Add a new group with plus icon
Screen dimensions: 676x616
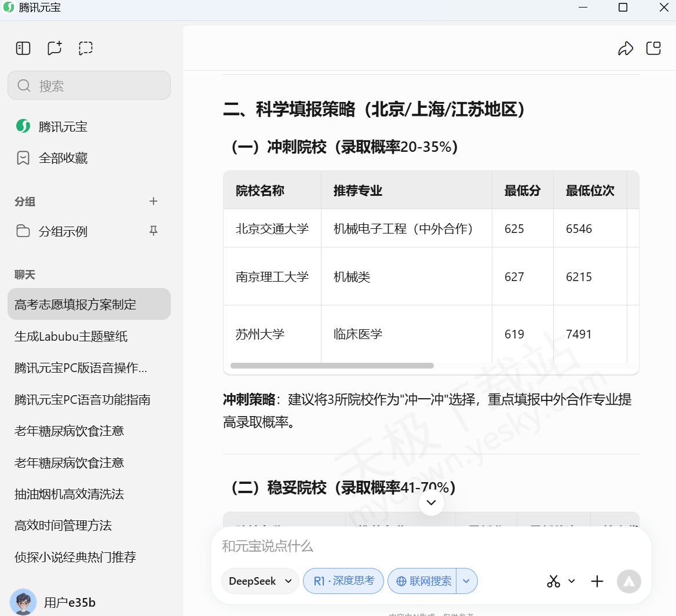[154, 201]
